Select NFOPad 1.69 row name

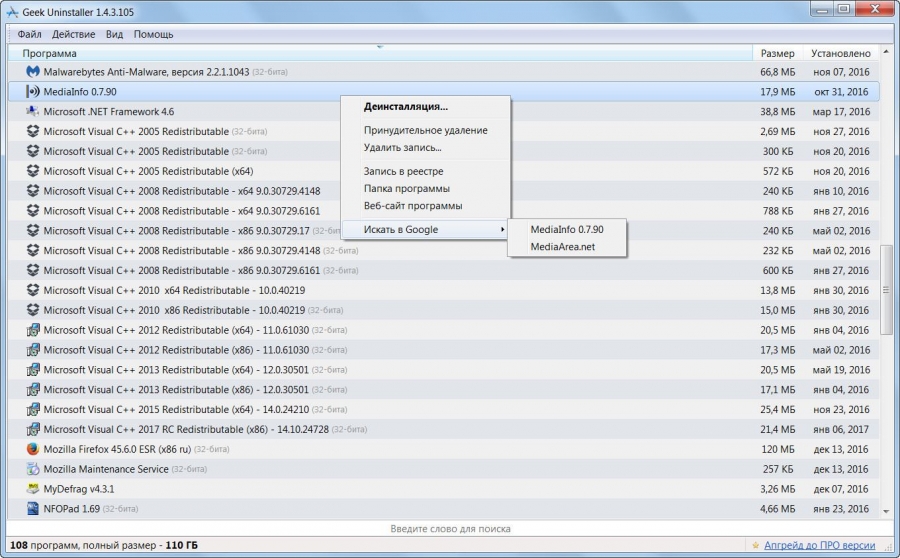tap(72, 509)
